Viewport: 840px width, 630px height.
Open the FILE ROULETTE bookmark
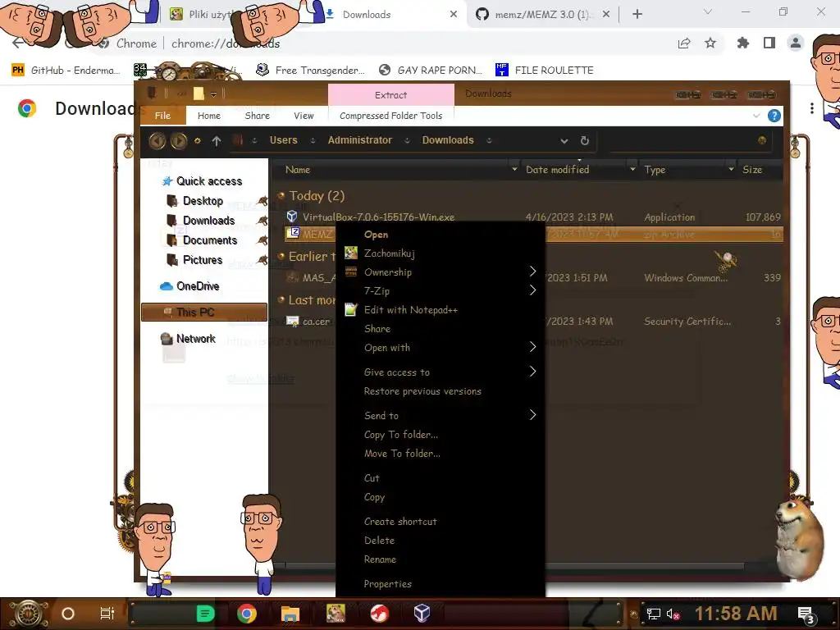point(545,71)
